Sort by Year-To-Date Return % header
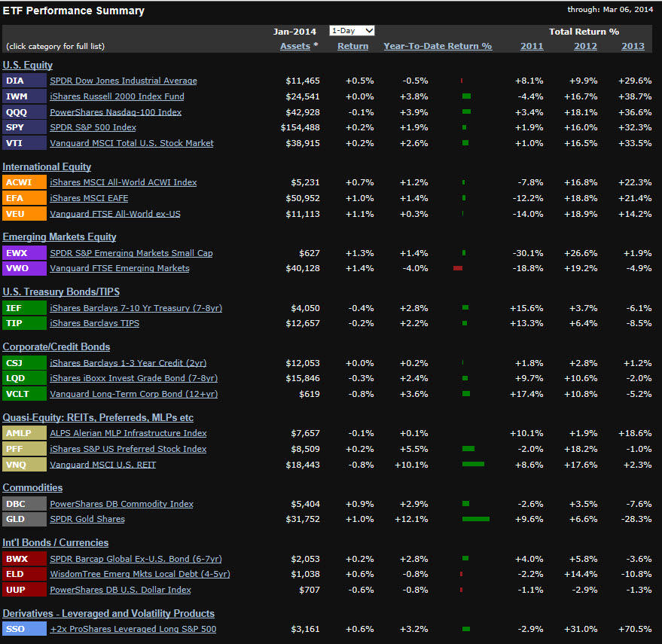This screenshot has width=662, height=644. point(438,46)
